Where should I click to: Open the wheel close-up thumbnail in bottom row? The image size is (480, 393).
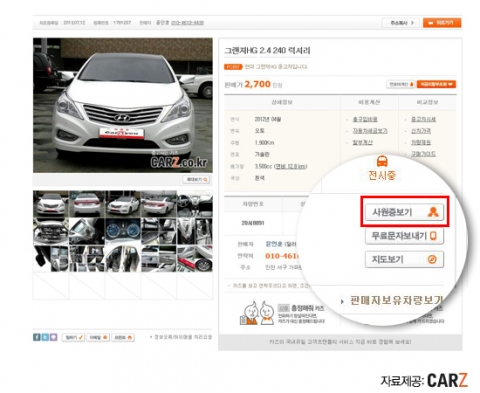(195, 258)
